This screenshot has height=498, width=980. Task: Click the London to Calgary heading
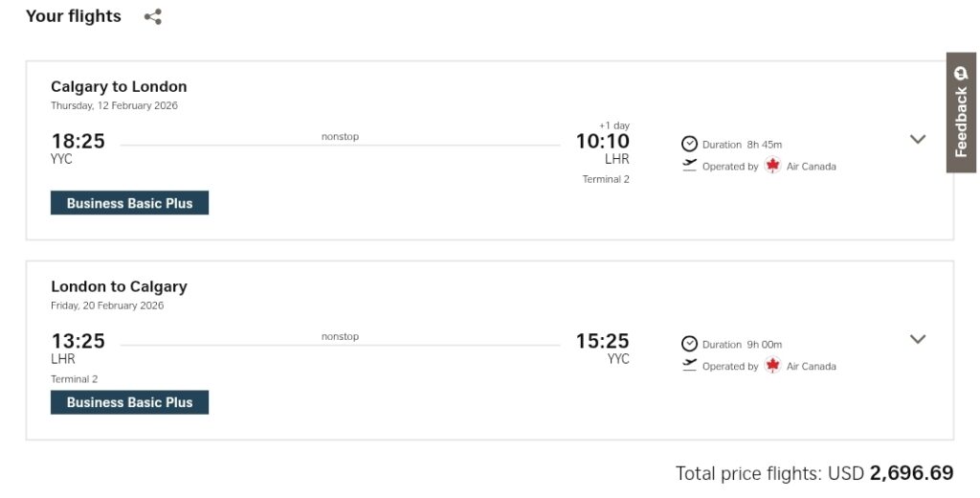pos(119,286)
